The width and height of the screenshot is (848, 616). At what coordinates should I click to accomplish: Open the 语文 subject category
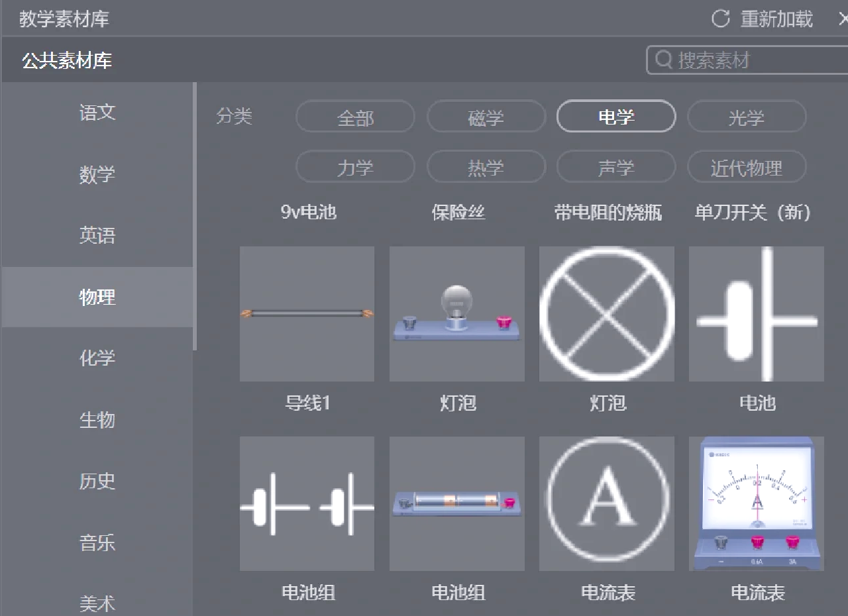pyautogui.click(x=97, y=113)
